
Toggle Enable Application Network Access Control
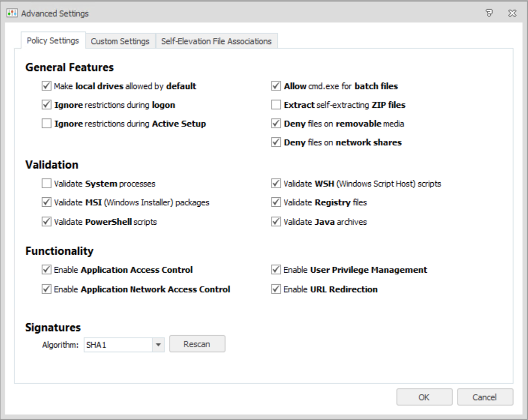(x=47, y=289)
